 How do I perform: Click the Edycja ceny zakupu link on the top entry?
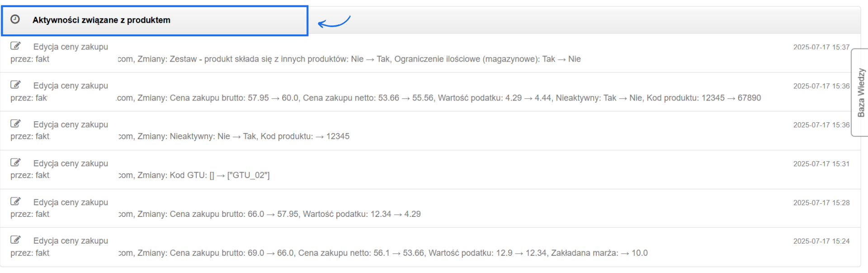tap(71, 47)
